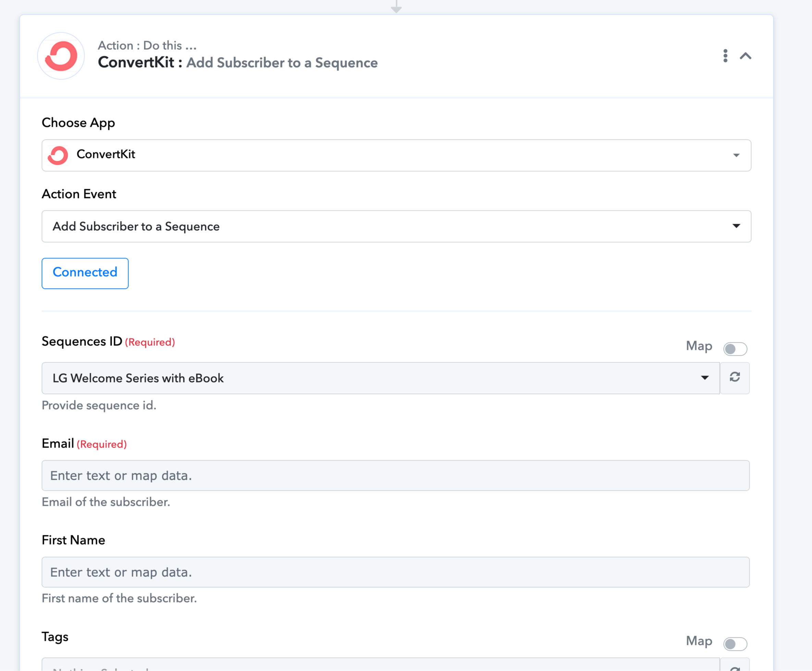This screenshot has height=671, width=812.
Task: Click the Email input field
Action: pyautogui.click(x=395, y=475)
